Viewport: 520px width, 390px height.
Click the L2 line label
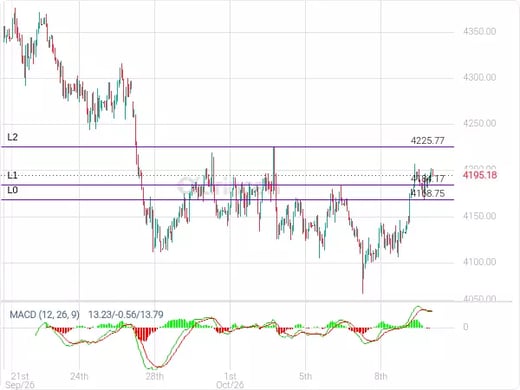click(13, 137)
